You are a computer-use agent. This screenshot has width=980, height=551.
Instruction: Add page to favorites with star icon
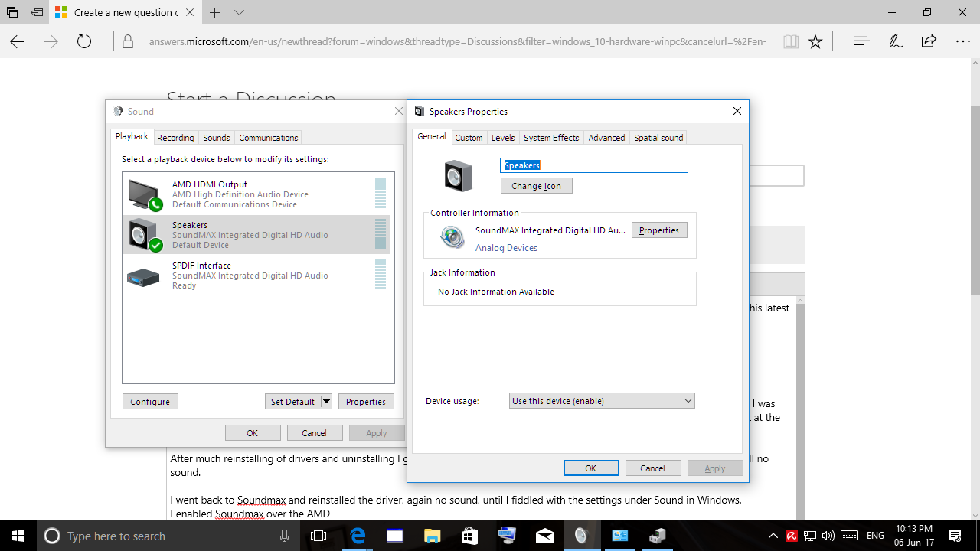pos(815,41)
